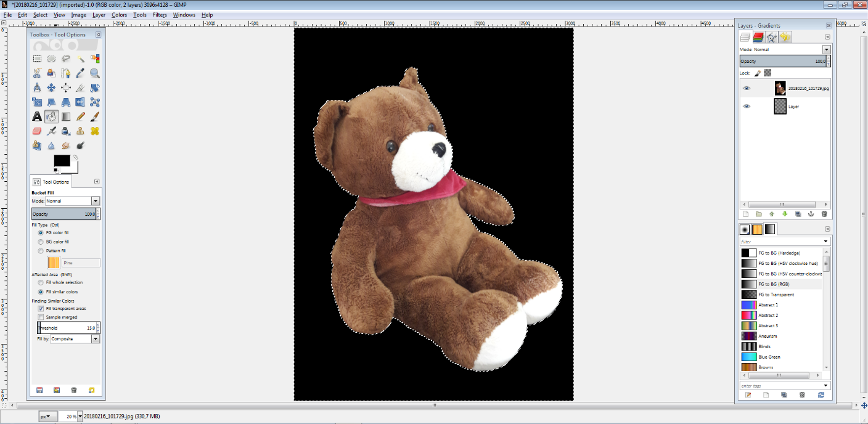Choose the Eraser tool in toolbox
868x424 pixels.
[x=37, y=131]
